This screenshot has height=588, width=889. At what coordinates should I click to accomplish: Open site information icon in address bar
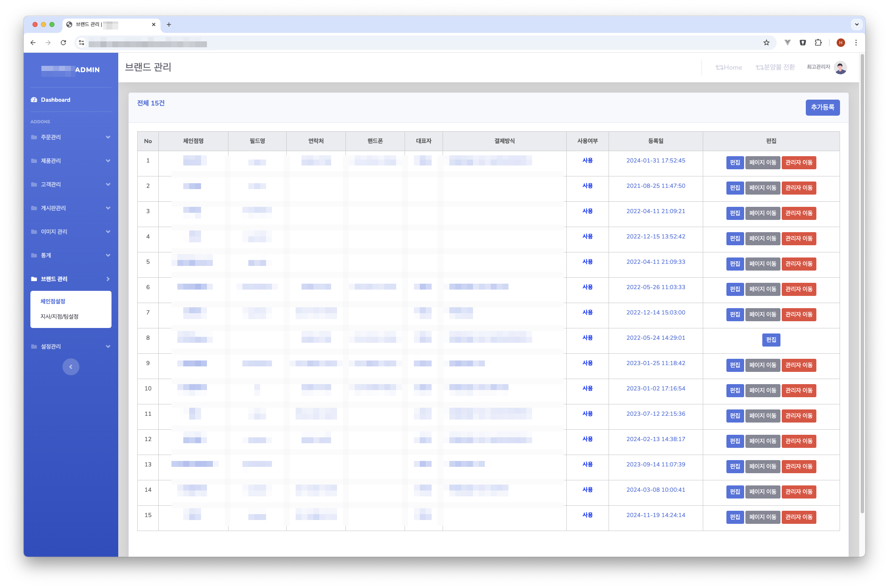point(82,43)
